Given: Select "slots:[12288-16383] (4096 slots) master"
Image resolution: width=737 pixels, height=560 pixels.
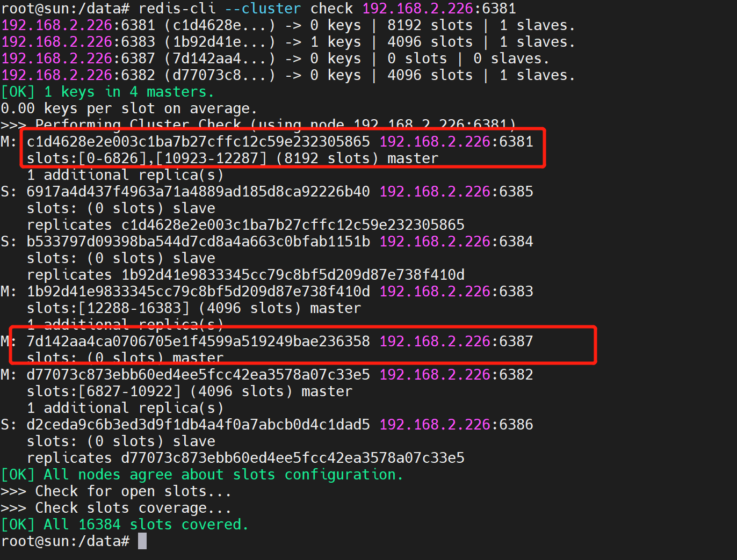Looking at the screenshot, I should [194, 308].
